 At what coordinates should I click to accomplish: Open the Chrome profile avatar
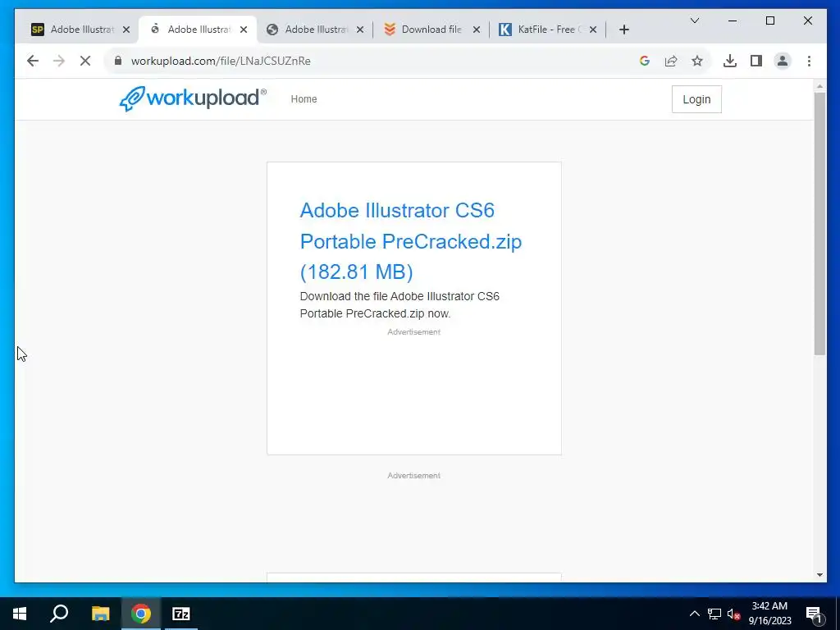click(x=782, y=61)
